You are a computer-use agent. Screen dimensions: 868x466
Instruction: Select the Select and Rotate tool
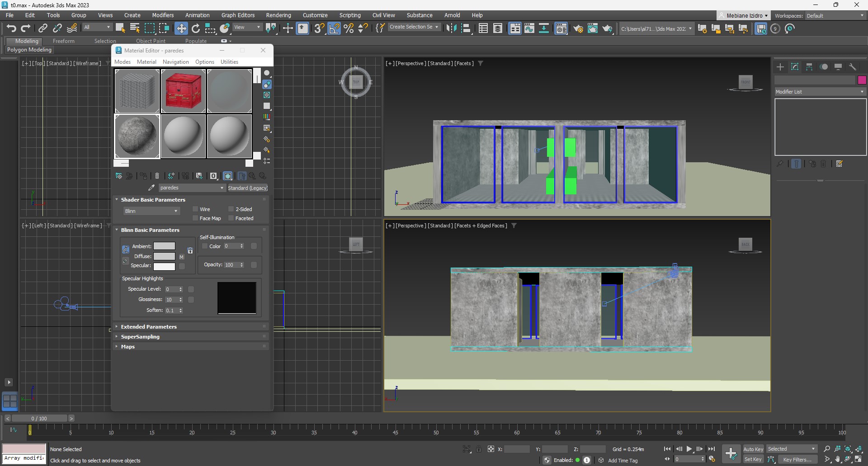click(196, 28)
